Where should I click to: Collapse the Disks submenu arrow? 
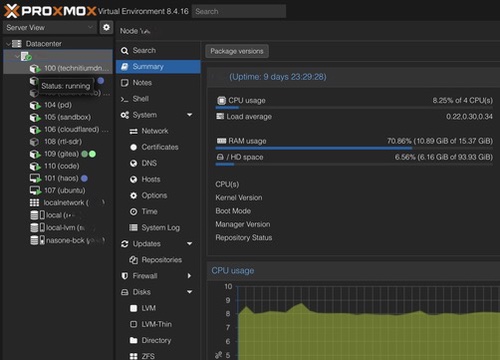click(x=189, y=292)
